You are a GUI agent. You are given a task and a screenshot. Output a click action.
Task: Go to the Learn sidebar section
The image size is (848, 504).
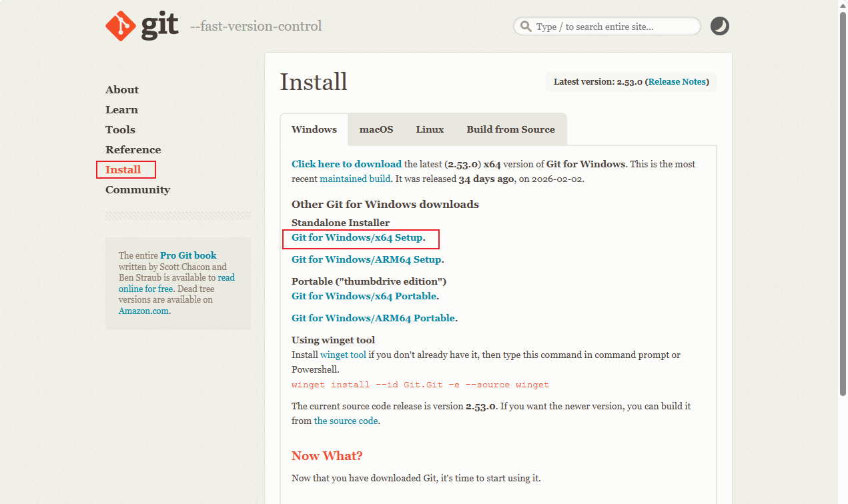pyautogui.click(x=121, y=110)
